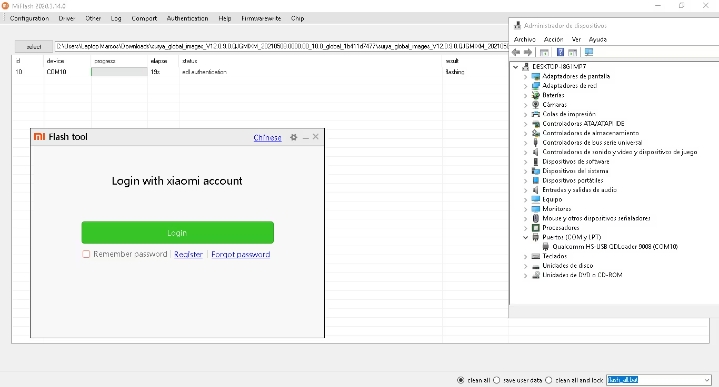Expand Adaptadores de pantalla
719x387 pixels.
coord(525,77)
